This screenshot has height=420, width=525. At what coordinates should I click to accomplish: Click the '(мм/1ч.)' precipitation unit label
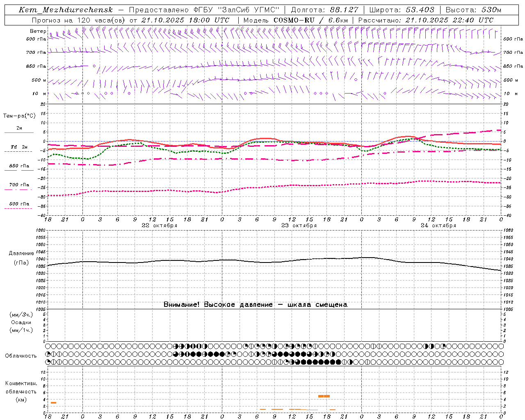(x=21, y=330)
